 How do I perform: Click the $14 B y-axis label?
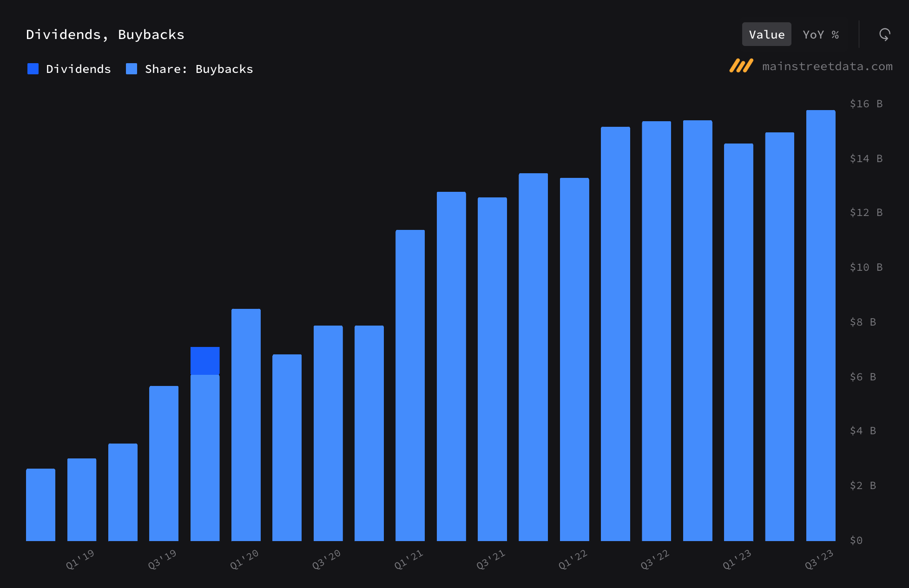(866, 158)
